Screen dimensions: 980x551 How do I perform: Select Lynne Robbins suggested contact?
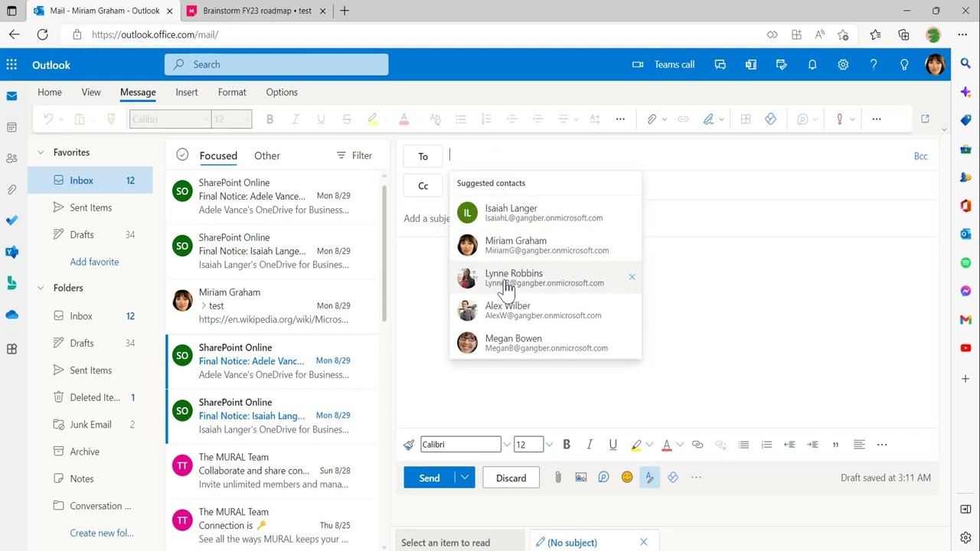[x=545, y=278]
